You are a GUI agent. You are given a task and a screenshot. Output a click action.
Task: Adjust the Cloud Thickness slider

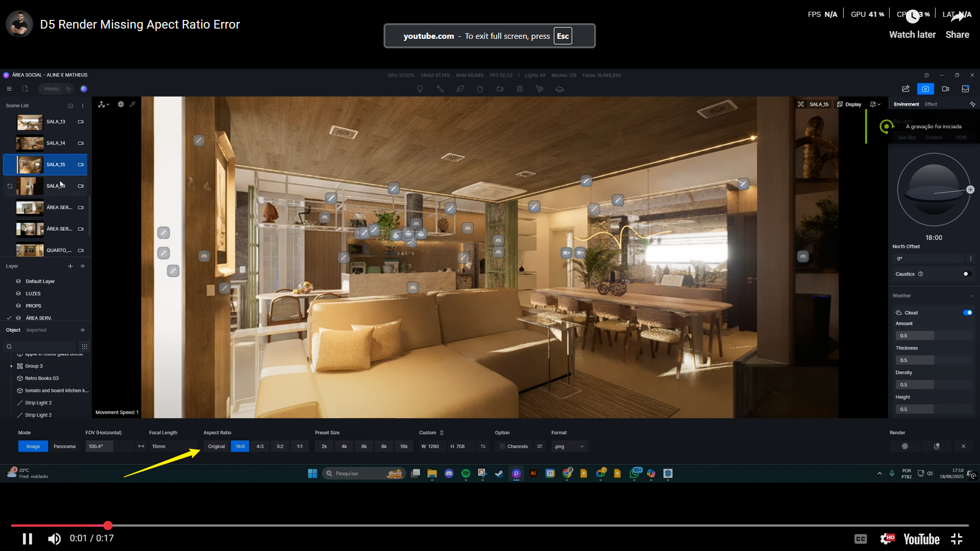(x=934, y=360)
